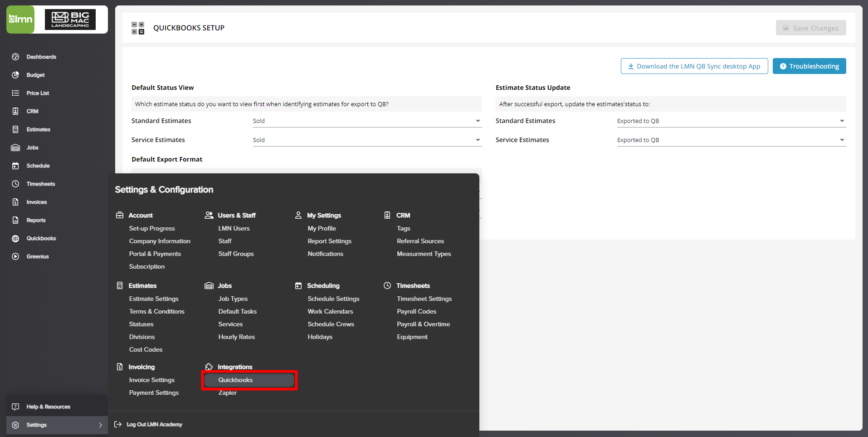Open Equipment link under Timesheets
This screenshot has height=437, width=868.
(412, 337)
